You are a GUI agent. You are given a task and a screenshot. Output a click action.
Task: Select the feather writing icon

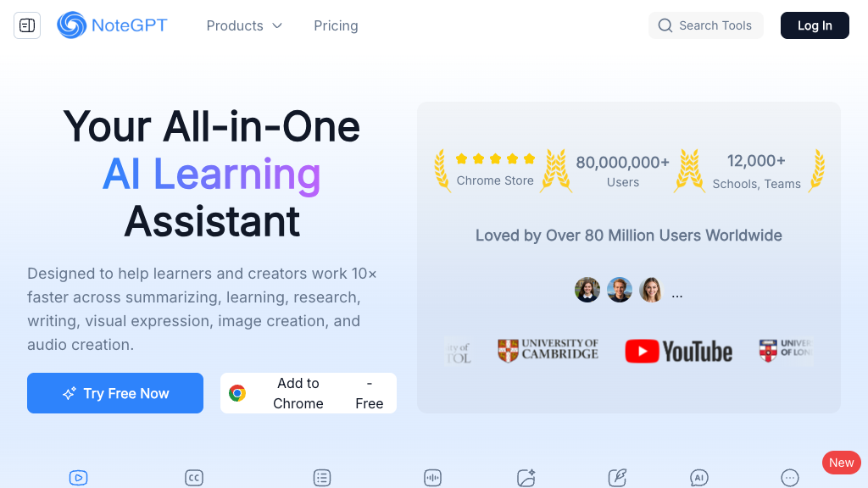pyautogui.click(x=617, y=478)
